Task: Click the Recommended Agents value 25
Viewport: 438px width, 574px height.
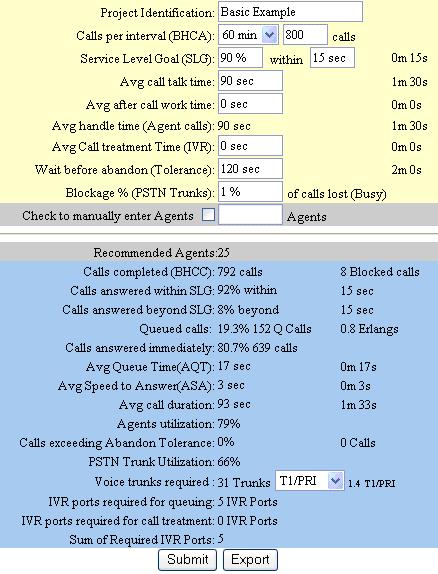Action: tap(224, 253)
